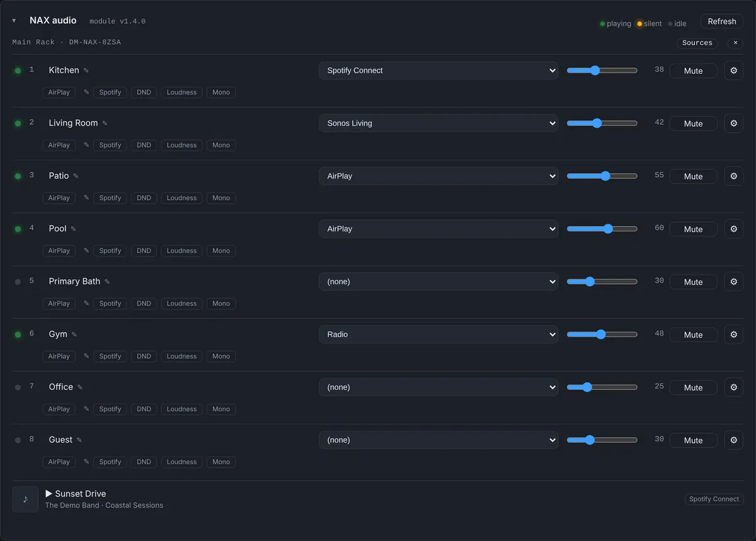Rename Gym zone via pencil icon
Viewport: 756px width, 541px height.
coord(74,334)
